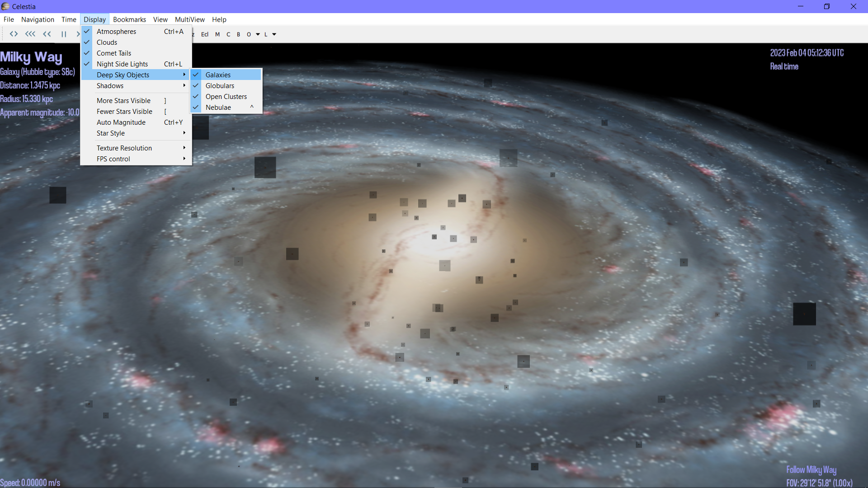Open the Bookmarks menu

point(129,19)
